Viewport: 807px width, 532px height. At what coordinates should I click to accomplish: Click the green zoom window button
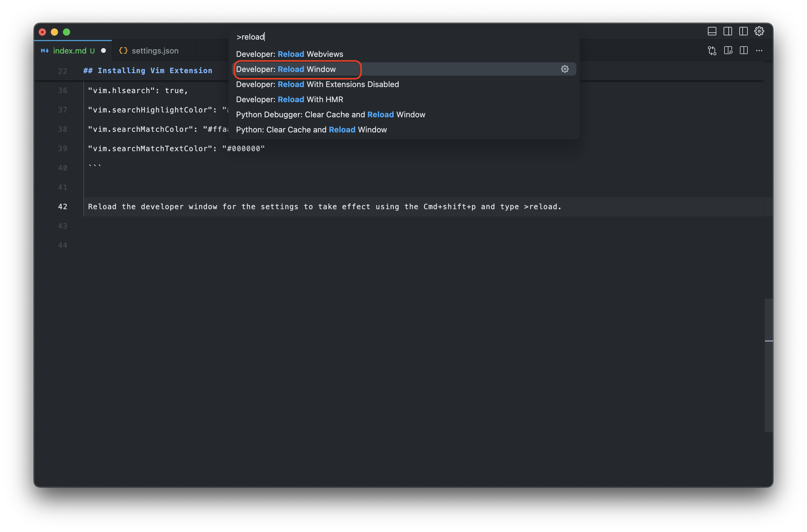(66, 32)
